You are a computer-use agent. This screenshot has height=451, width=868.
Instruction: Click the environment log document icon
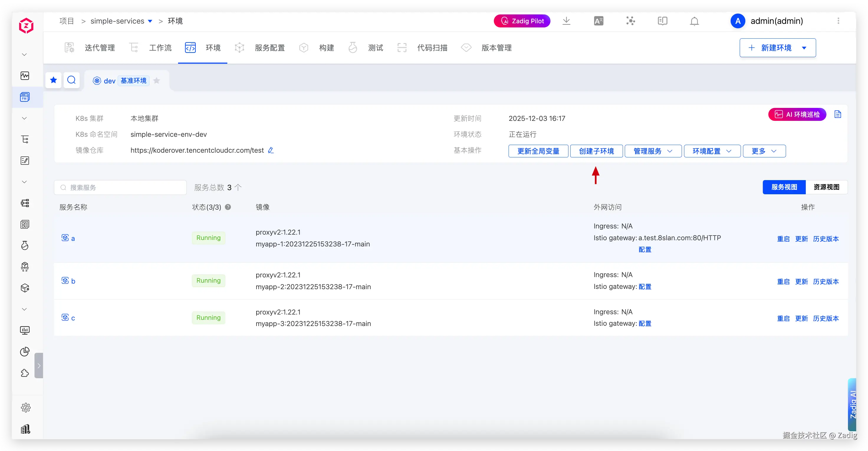838,114
